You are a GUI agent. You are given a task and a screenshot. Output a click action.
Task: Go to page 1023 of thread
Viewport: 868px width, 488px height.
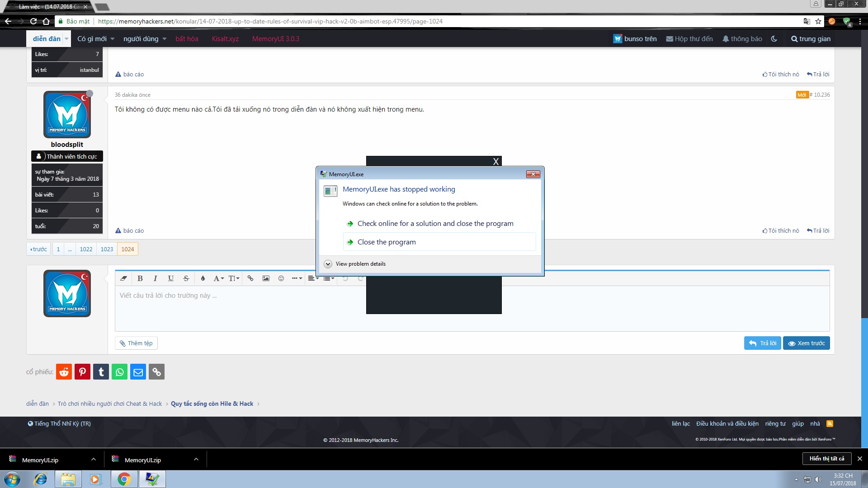[x=107, y=249]
